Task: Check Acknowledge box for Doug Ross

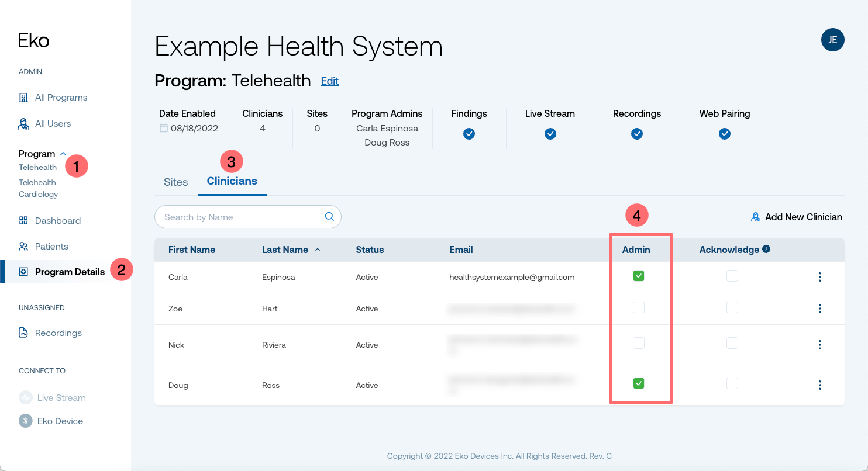Action: coord(732,383)
